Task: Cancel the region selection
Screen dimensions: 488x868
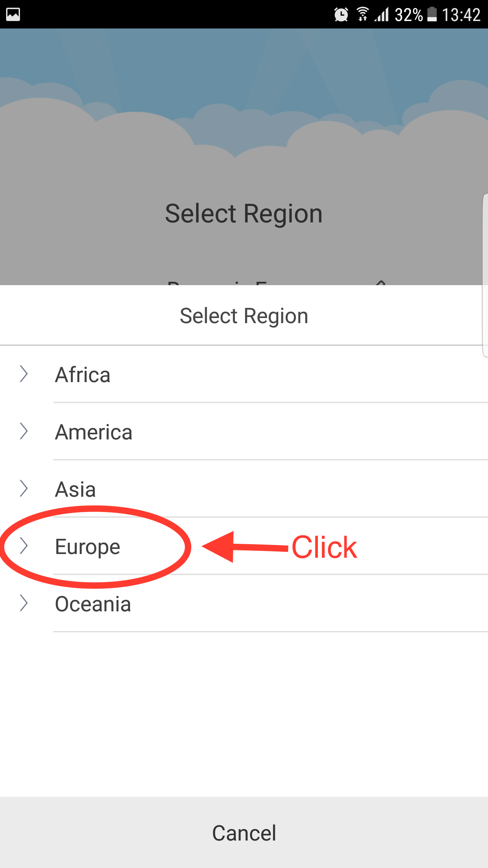Action: pos(244,832)
